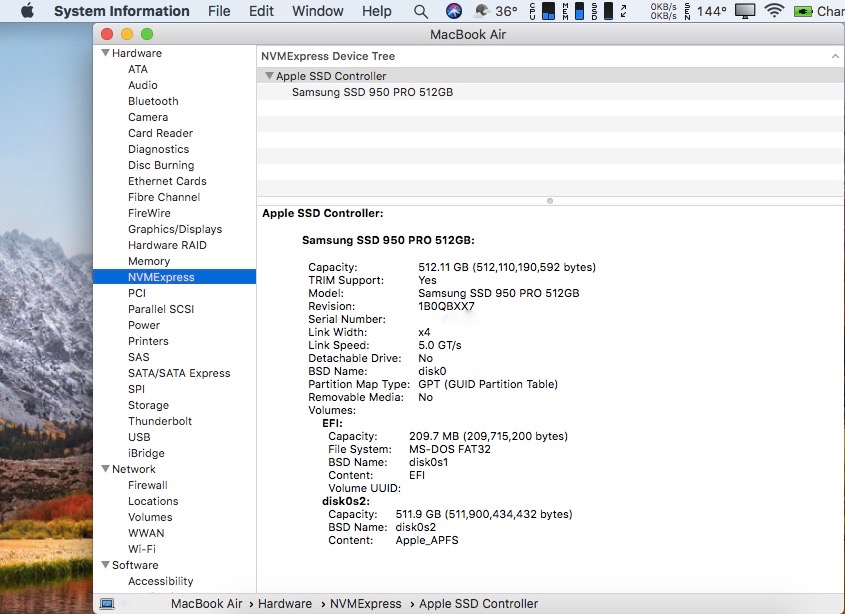The image size is (845, 614).
Task: Open the System Information app menu
Action: coord(122,11)
